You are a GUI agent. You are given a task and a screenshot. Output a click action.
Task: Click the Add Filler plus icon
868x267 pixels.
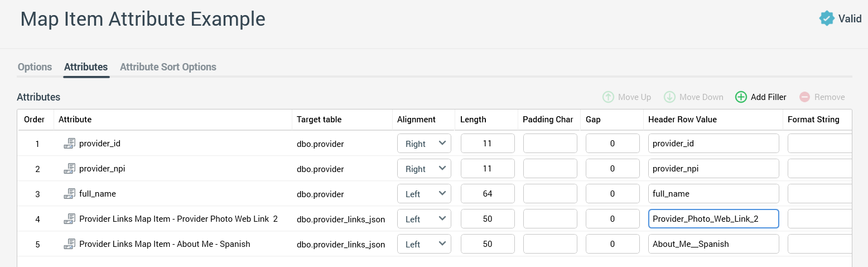(x=741, y=97)
